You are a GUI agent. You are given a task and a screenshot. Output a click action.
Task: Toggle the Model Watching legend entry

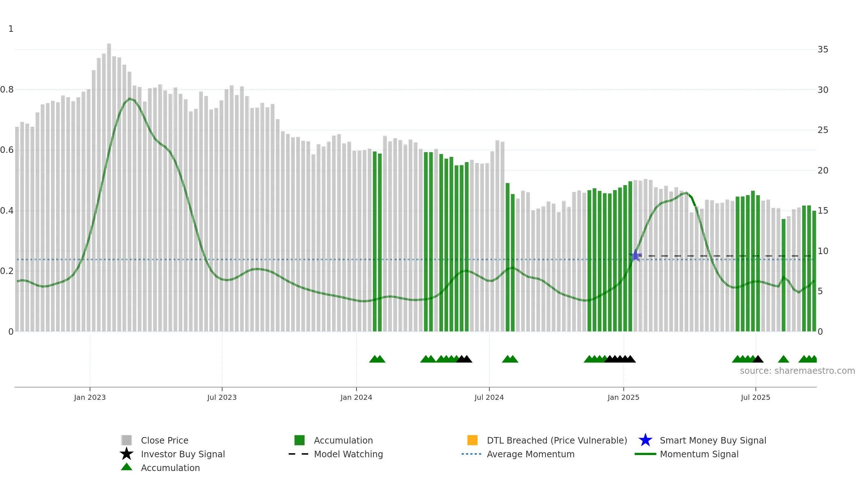[x=336, y=454]
